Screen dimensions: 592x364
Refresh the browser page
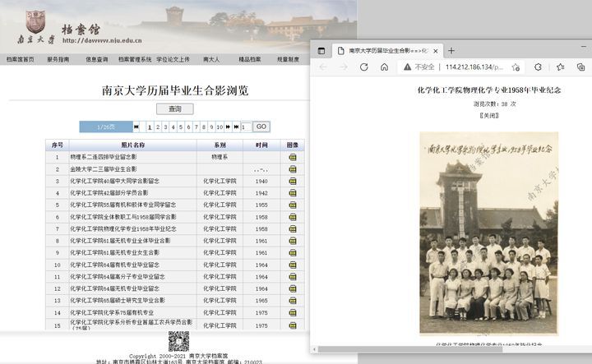[363, 67]
